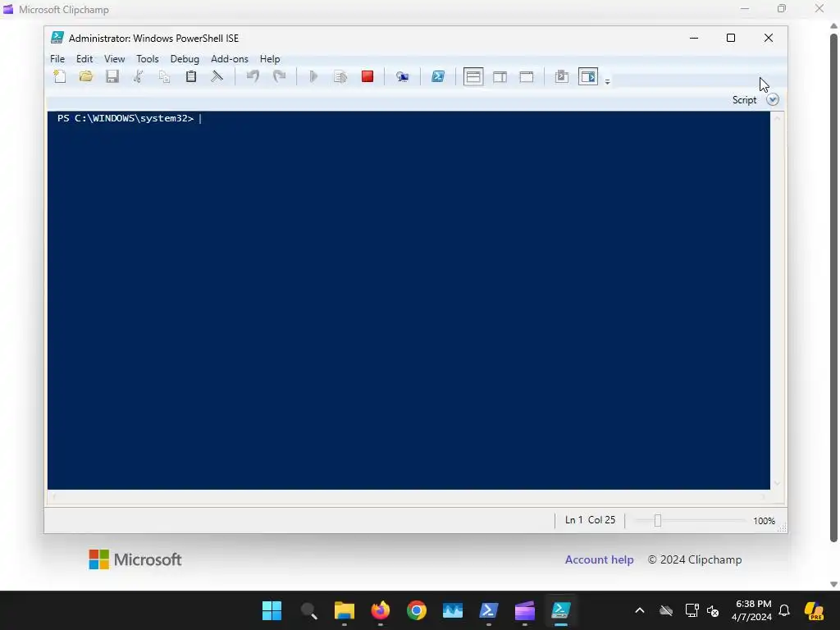Open a script with the folder icon
Screen dimensions: 840x630
pos(85,76)
